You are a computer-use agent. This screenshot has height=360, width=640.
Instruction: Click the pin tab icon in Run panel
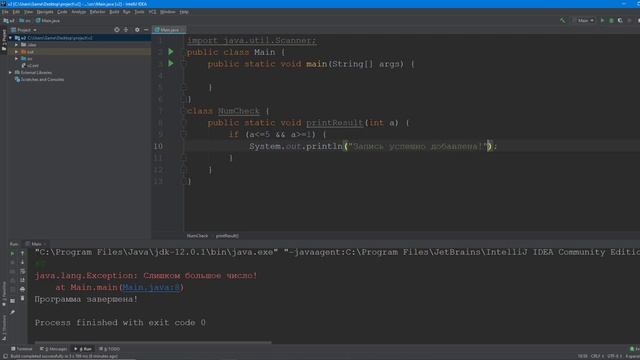point(12,312)
